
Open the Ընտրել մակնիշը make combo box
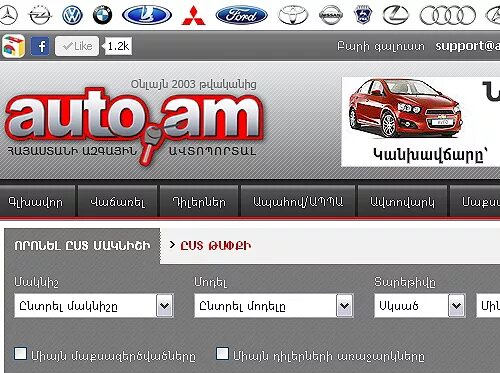pyautogui.click(x=94, y=305)
